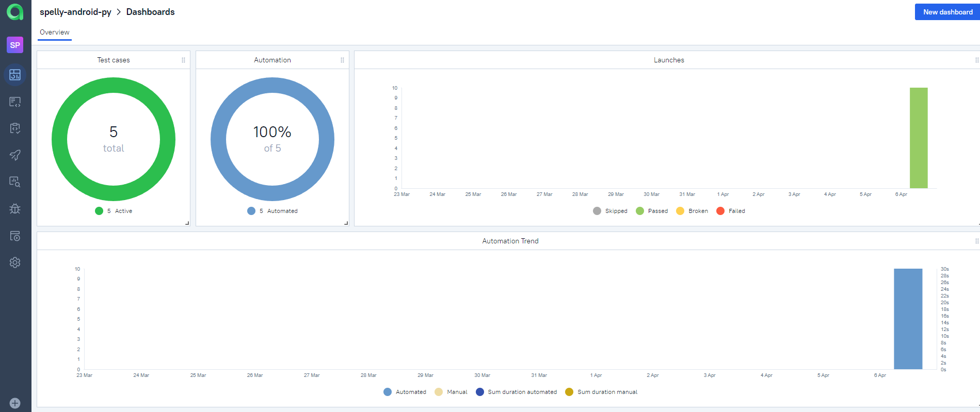Click the Automation widget title

[x=272, y=60]
